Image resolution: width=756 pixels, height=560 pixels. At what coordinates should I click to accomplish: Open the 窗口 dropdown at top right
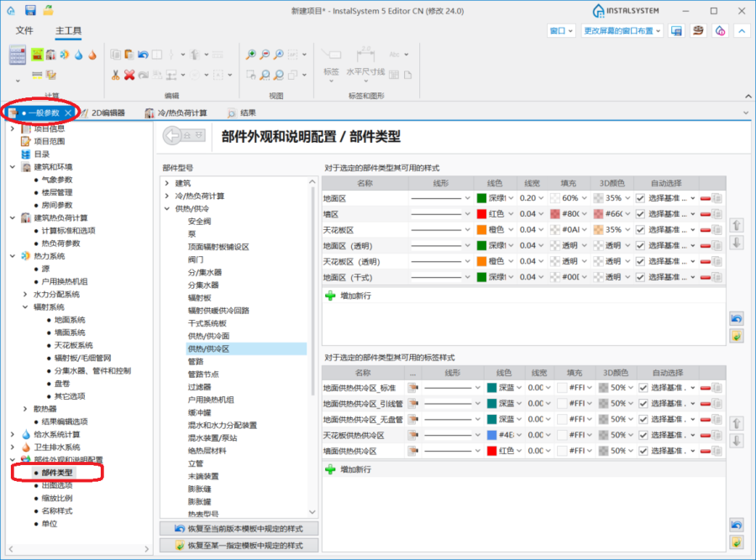point(561,31)
